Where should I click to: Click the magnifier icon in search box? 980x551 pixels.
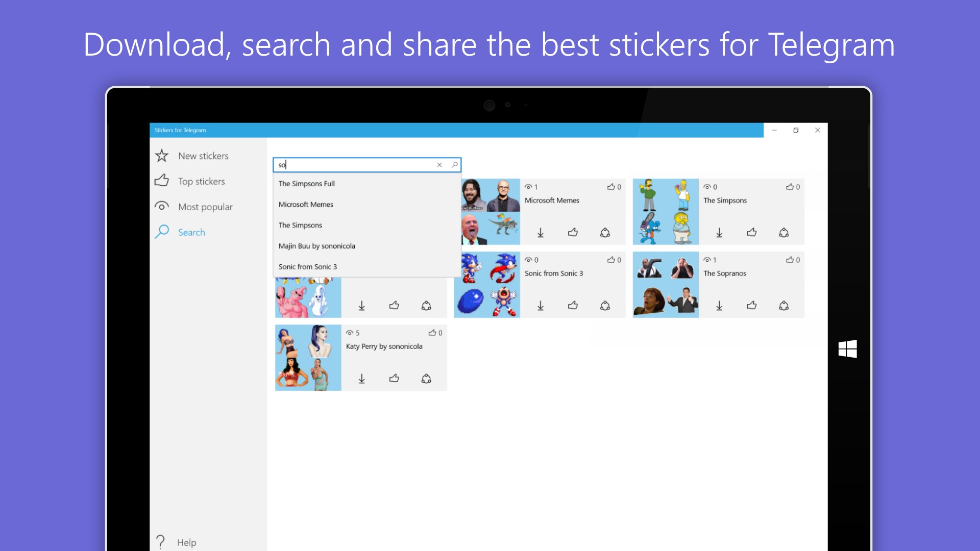(x=454, y=165)
